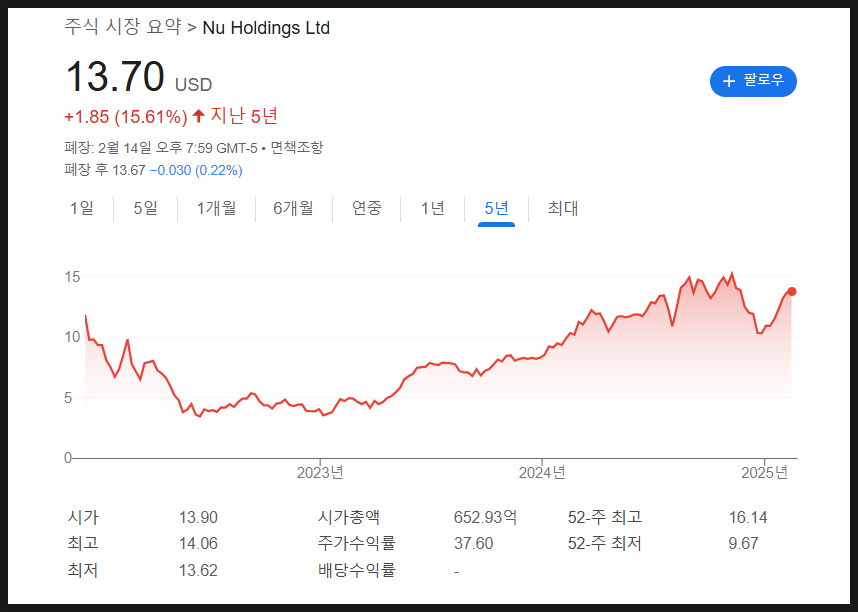The height and width of the screenshot is (612, 858).
Task: Switch chart to the 1년 tab
Action: 432,208
